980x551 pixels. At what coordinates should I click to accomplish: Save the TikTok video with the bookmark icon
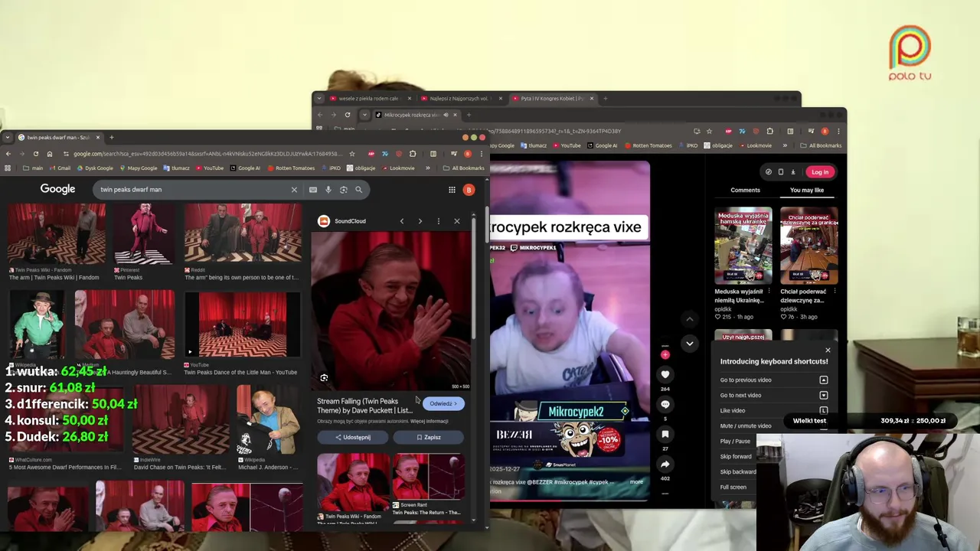[665, 434]
